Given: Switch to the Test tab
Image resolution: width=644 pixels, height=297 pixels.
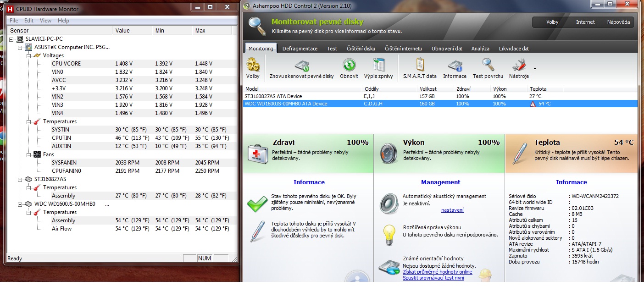Looking at the screenshot, I should pos(332,49).
